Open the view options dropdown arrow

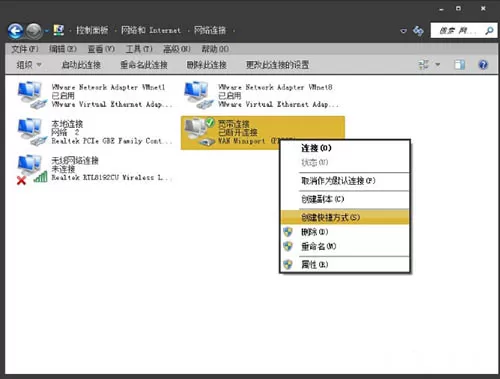(438, 64)
